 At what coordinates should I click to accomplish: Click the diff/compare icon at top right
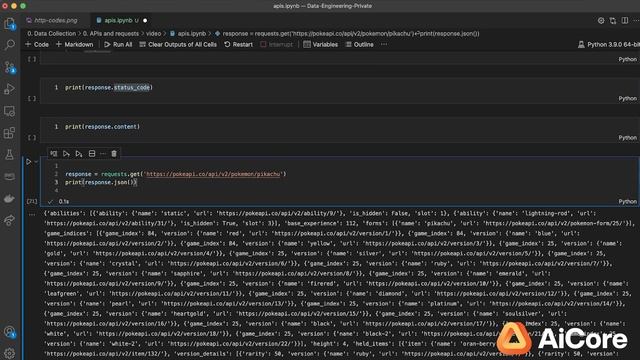(613, 20)
